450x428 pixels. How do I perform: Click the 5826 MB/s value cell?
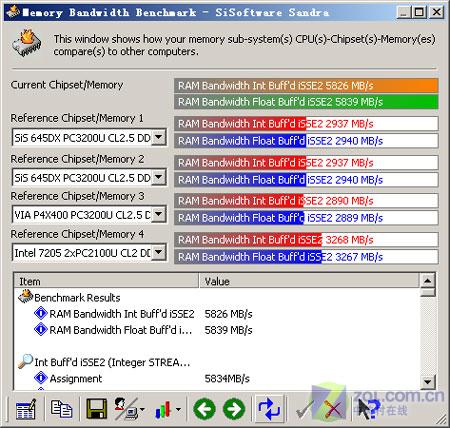[x=228, y=314]
